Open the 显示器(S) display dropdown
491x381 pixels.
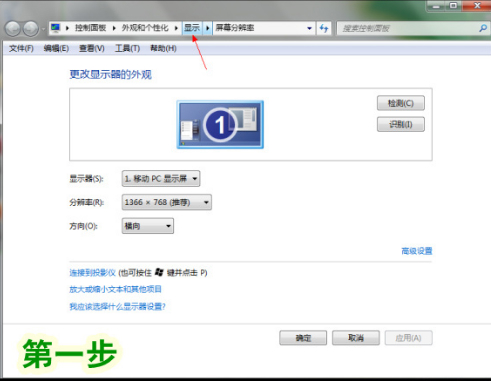pos(161,179)
